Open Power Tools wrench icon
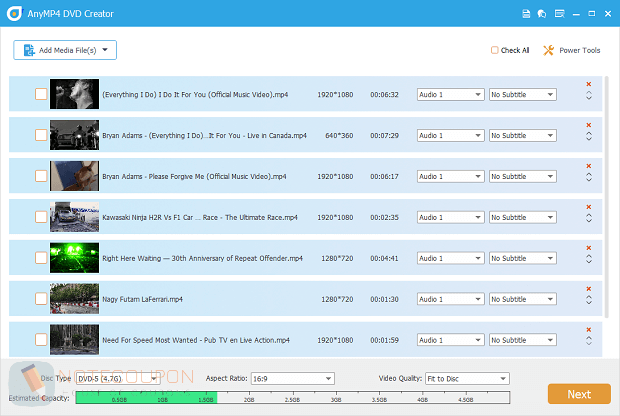 click(x=548, y=50)
